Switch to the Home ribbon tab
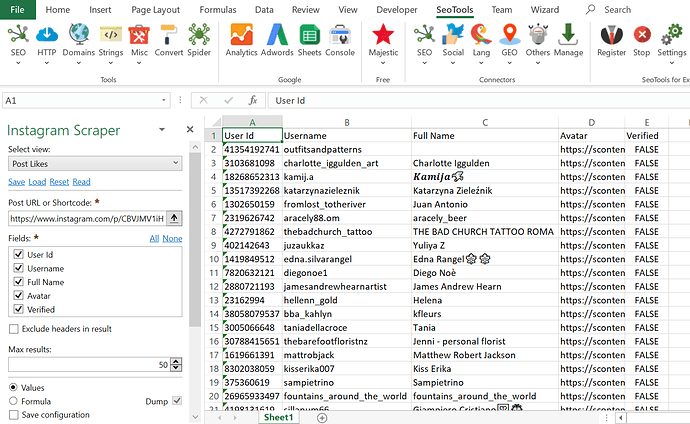The height and width of the screenshot is (424, 690). point(58,10)
